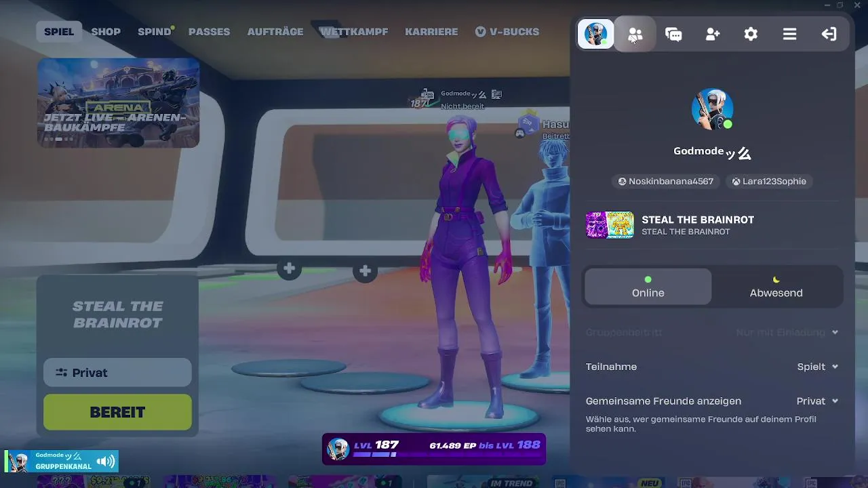Open the profile avatar tab in sidebar
Image resolution: width=868 pixels, height=488 pixels.
pos(596,34)
